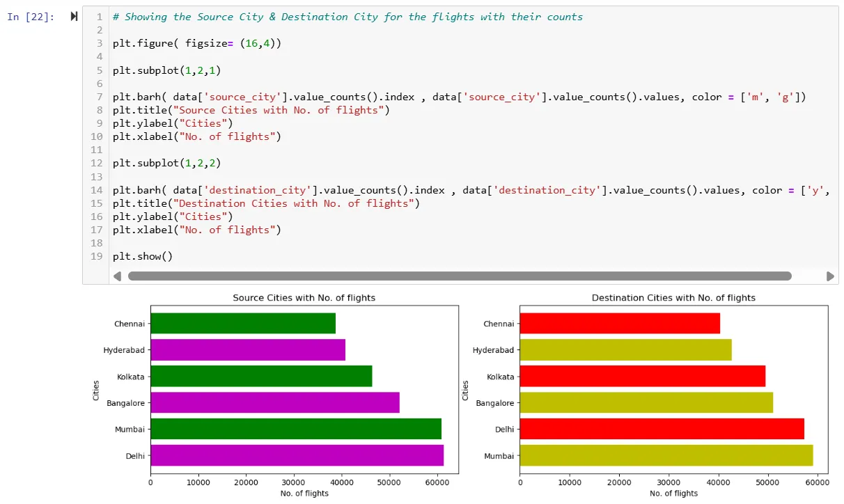Click the plt.title "Source Cities with No. of flights" code line
The image size is (844, 504).
pos(251,110)
